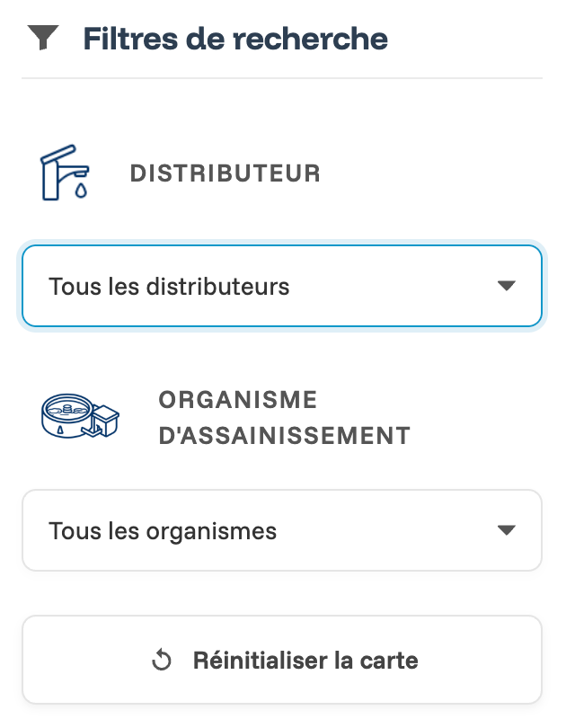Viewport: 566px width, 728px height.
Task: Click the arrow in the organismes dropdown
Action: 507,530
